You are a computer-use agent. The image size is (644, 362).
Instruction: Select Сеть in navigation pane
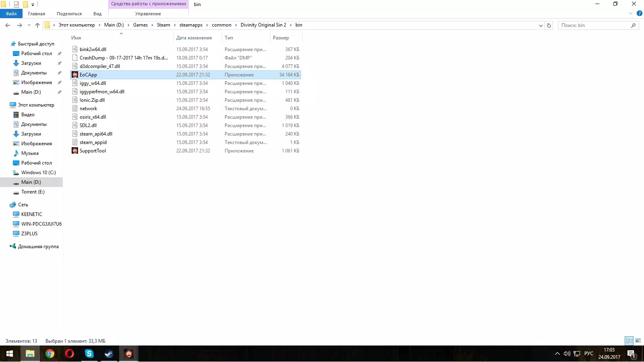pyautogui.click(x=23, y=205)
